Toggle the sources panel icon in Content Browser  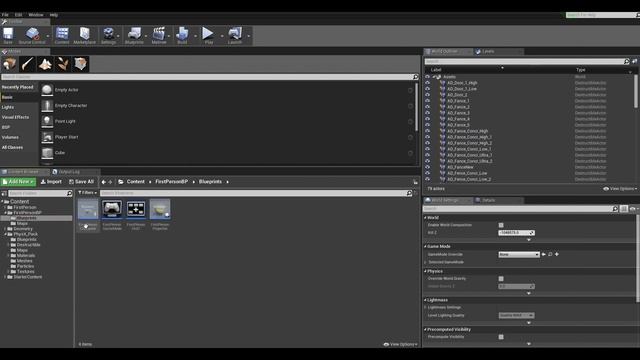4,193
